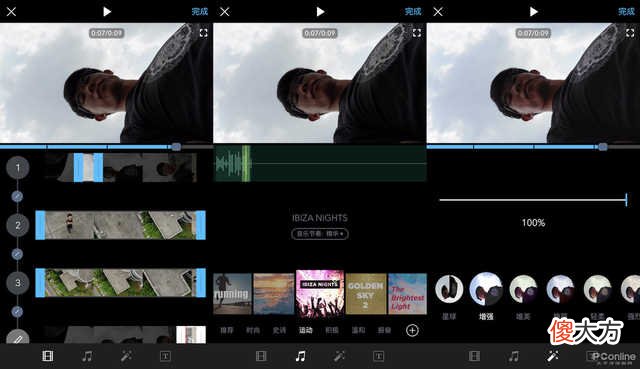Open film strip tab on filter screen

point(474,356)
